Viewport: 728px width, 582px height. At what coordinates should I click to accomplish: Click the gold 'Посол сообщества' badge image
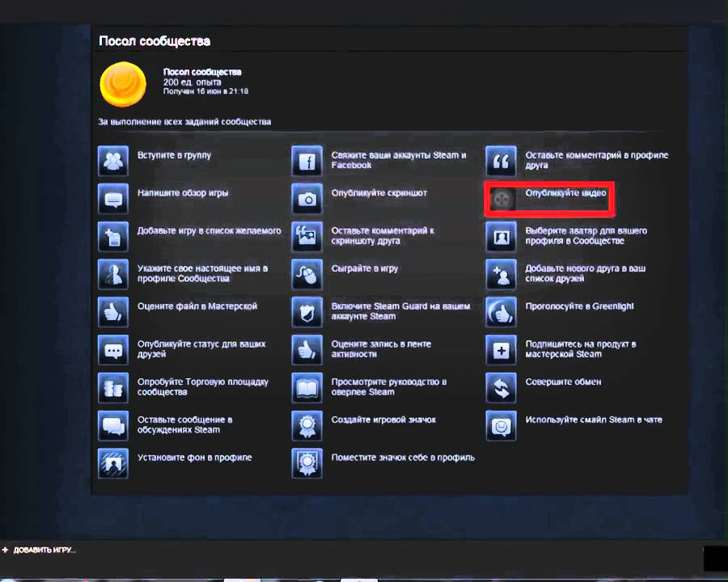pos(123,84)
